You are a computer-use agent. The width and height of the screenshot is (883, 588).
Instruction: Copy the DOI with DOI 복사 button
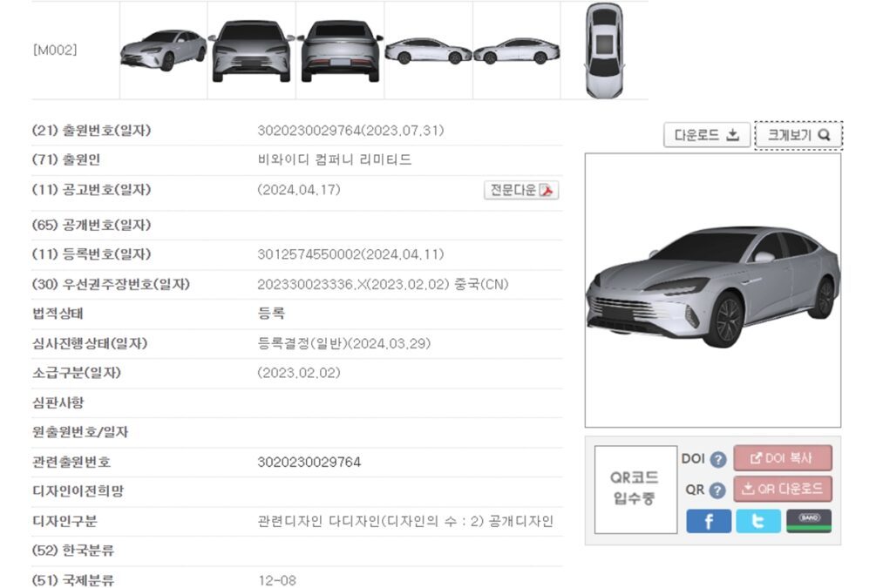(783, 458)
